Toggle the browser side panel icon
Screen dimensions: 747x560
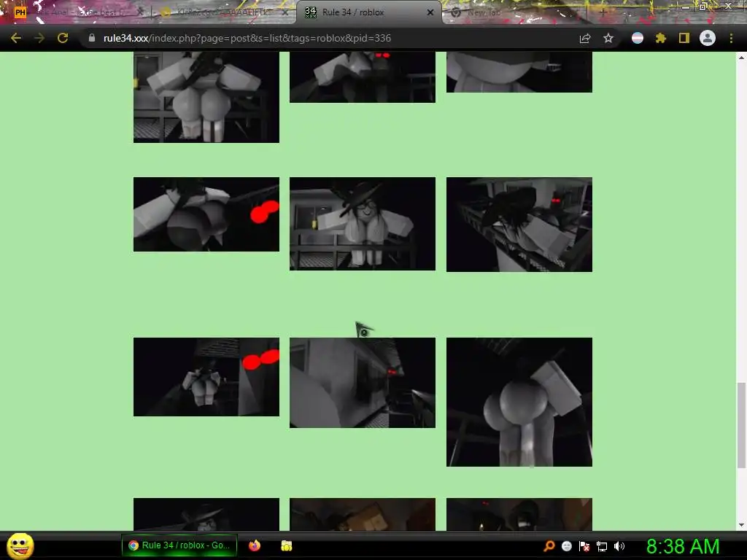684,38
